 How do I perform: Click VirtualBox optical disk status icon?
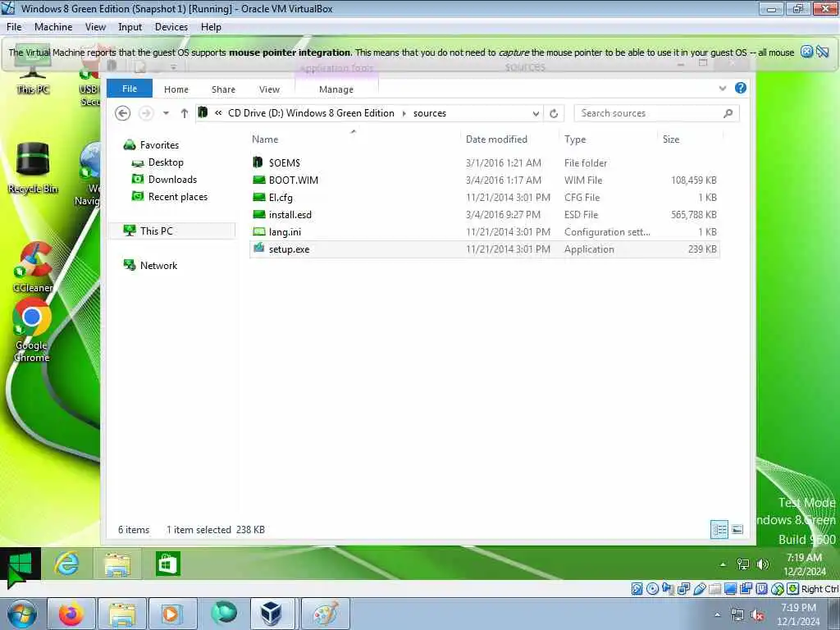coord(652,589)
